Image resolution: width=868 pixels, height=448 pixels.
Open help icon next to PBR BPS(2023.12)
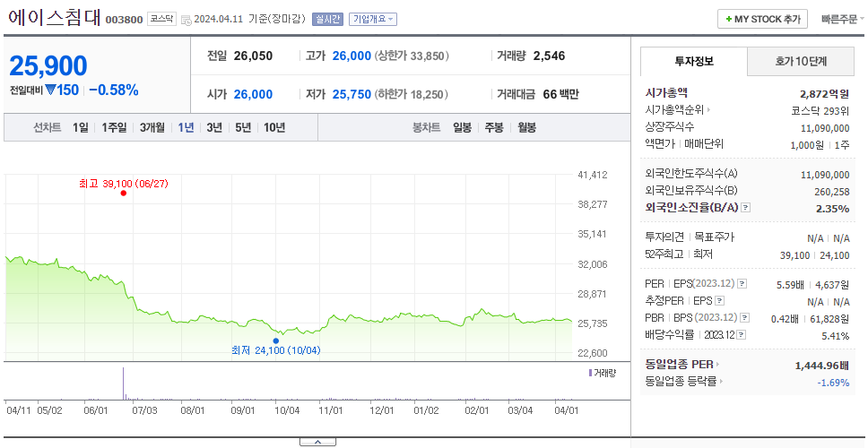pyautogui.click(x=745, y=318)
